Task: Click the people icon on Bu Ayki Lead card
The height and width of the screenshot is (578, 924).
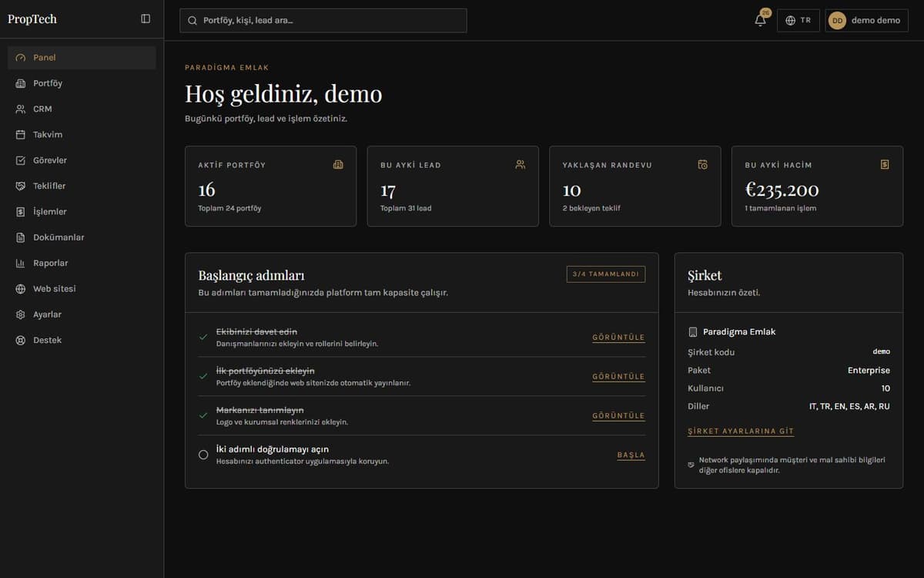Action: click(521, 164)
